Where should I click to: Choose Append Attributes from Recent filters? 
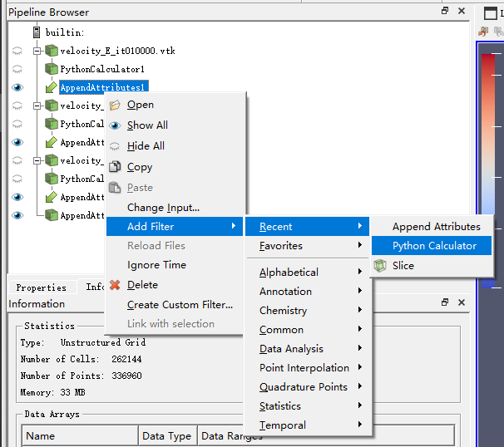click(x=432, y=227)
